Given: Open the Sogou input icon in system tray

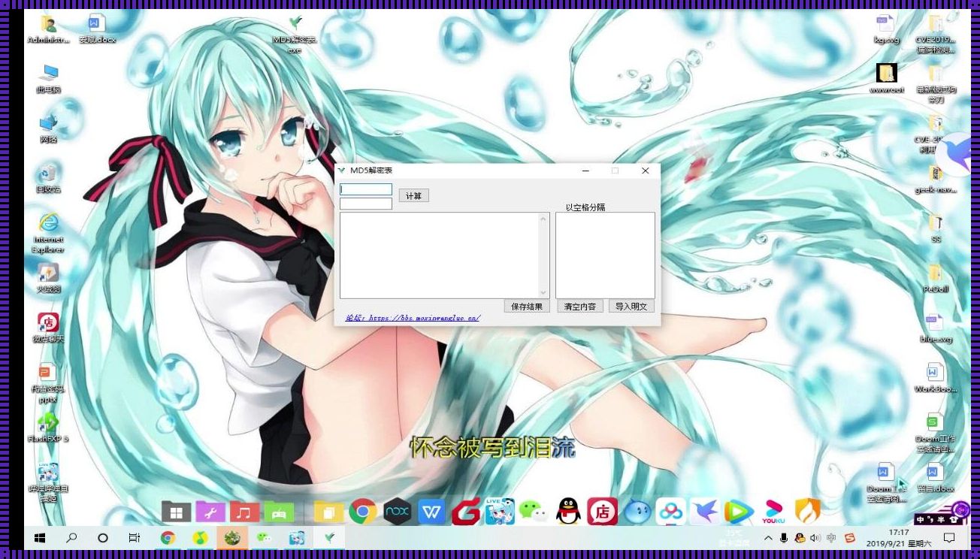Looking at the screenshot, I should [x=849, y=538].
